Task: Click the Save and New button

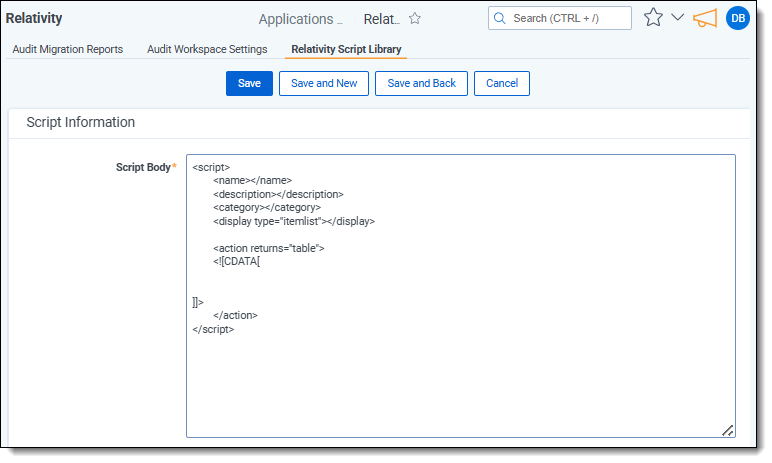Action: (324, 83)
